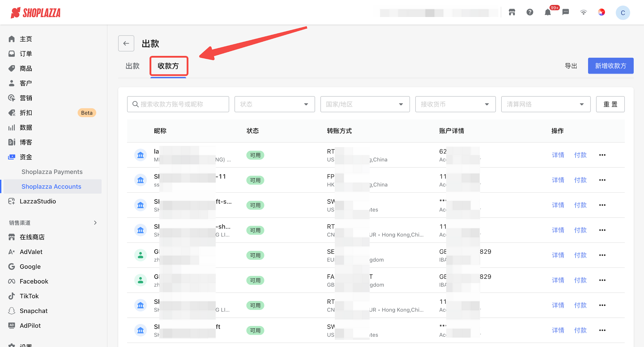Click the 新增收款方 button
This screenshot has height=347, width=644.
[611, 66]
